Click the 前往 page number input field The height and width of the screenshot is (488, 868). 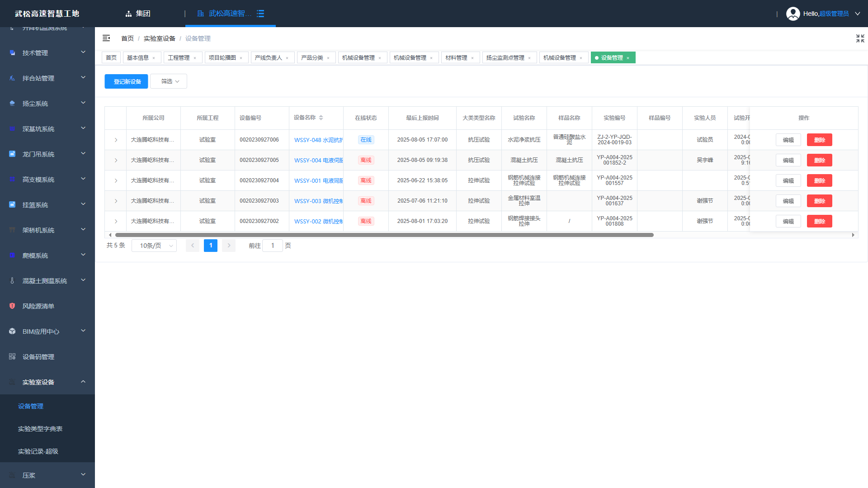pyautogui.click(x=273, y=246)
